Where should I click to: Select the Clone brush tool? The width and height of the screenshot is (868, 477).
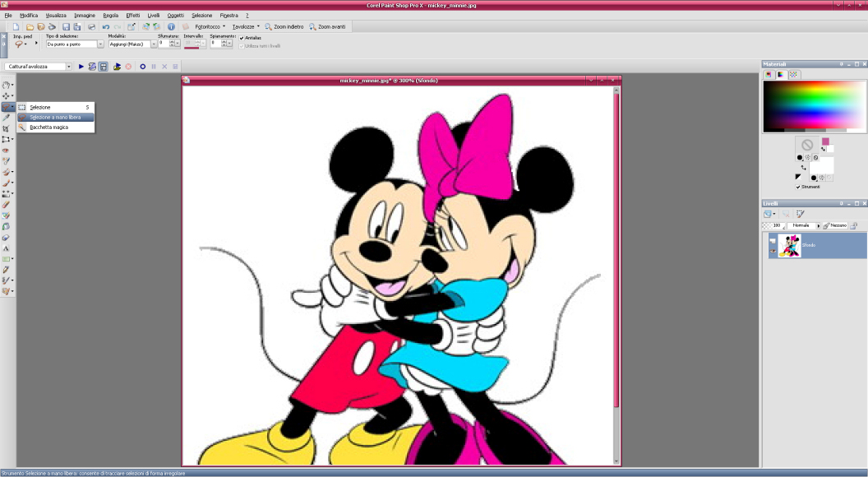(6, 172)
